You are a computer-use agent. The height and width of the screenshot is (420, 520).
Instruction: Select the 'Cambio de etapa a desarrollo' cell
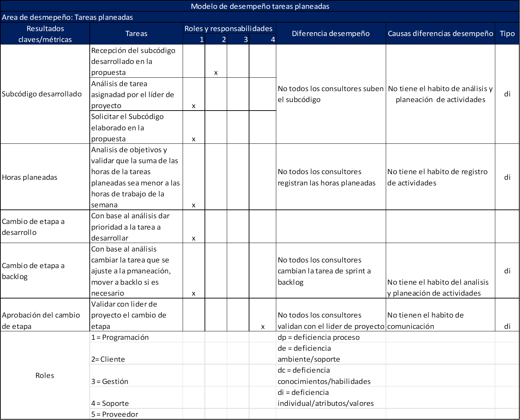pos(45,227)
